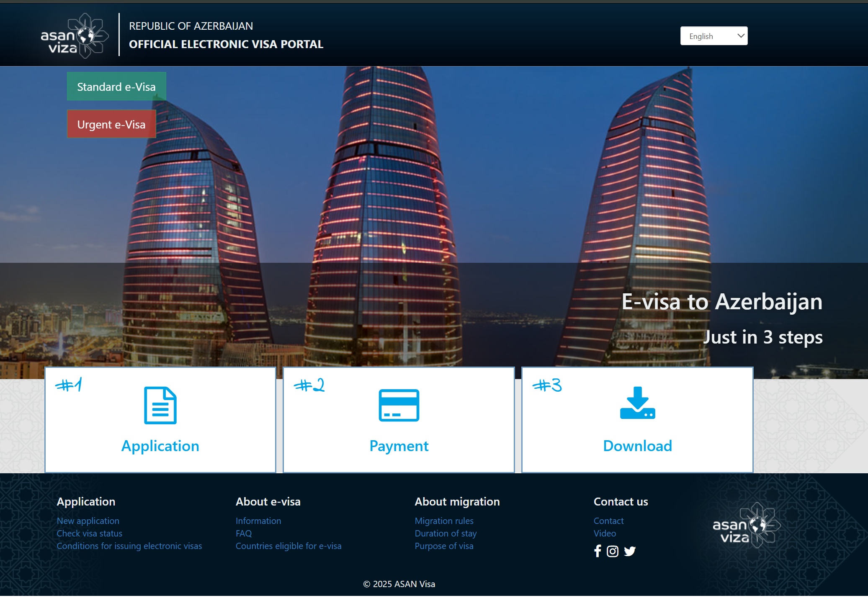
Task: Click the Twitter icon in footer
Action: point(630,551)
